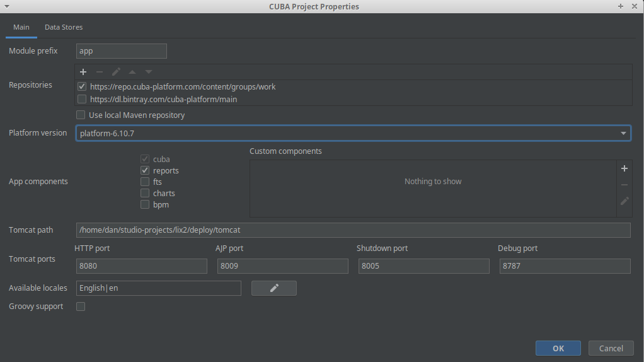
Task: Add a new repository with the plus icon
Action: [83, 72]
